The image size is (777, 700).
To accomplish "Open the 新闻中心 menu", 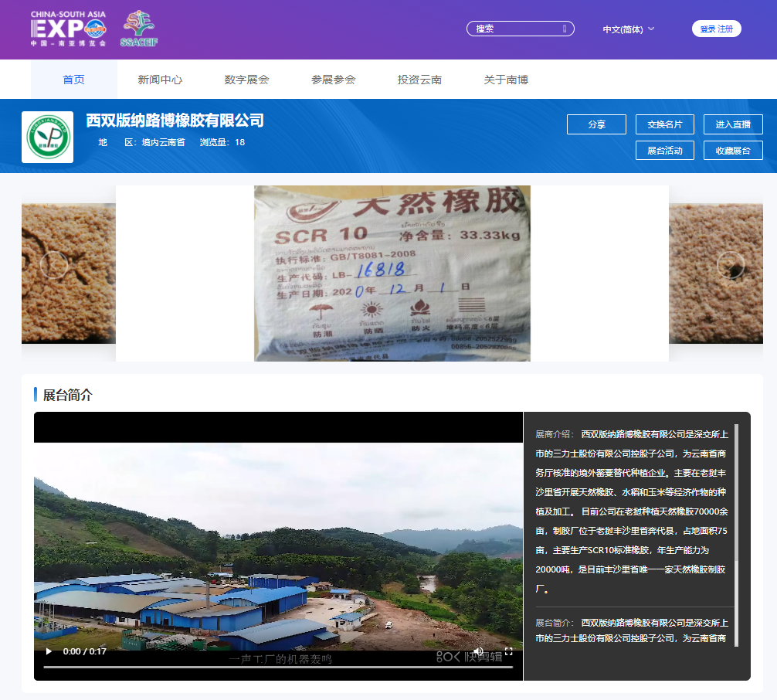I will pos(160,80).
